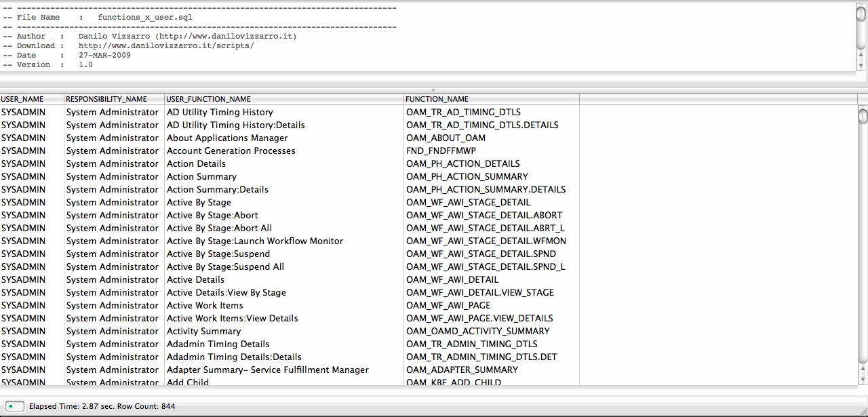The image size is (868, 417).
Task: Select the OAM_WF_AWI_DETAIL.VIEW_STAGE cell
Action: point(492,292)
